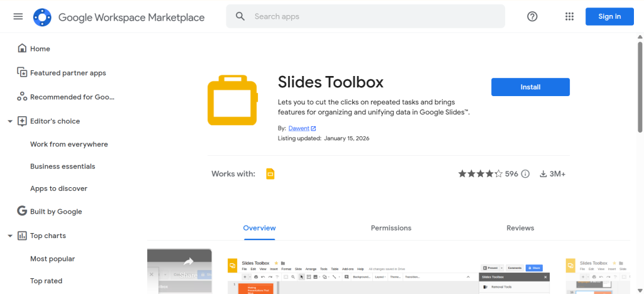
Task: Click the app description text
Action: (x=374, y=107)
